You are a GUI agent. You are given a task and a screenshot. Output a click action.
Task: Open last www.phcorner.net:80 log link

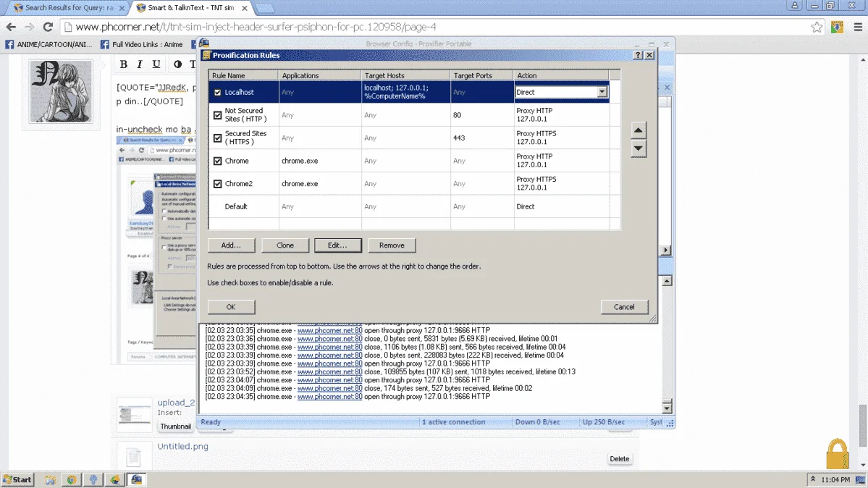(x=329, y=397)
